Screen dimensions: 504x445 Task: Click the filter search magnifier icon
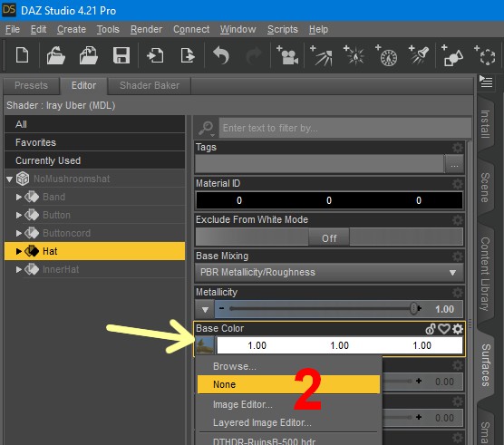click(x=206, y=128)
